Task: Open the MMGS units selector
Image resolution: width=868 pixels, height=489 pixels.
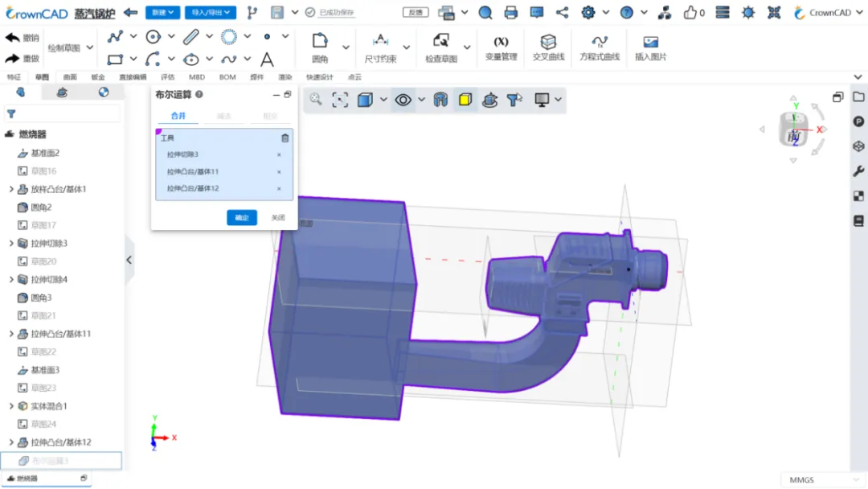Action: click(x=825, y=479)
